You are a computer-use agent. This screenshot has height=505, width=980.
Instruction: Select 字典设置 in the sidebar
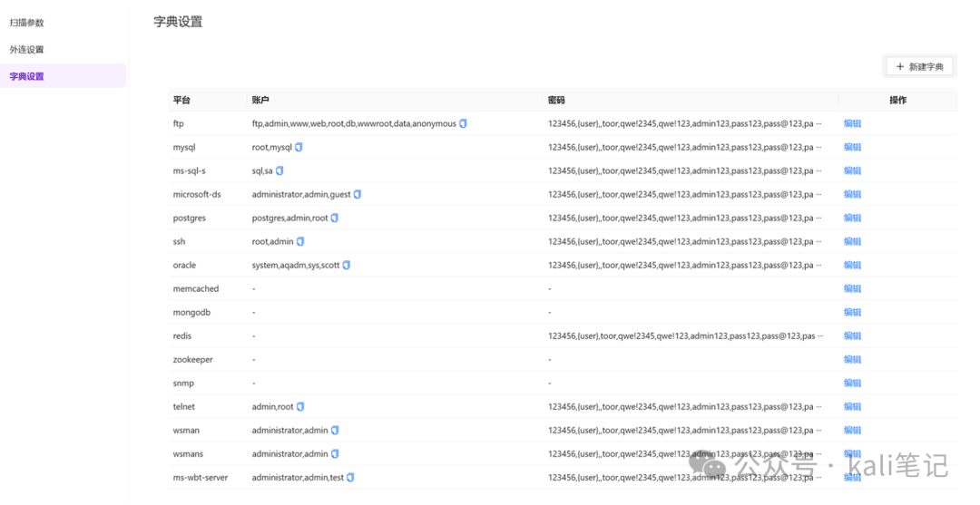(26, 76)
